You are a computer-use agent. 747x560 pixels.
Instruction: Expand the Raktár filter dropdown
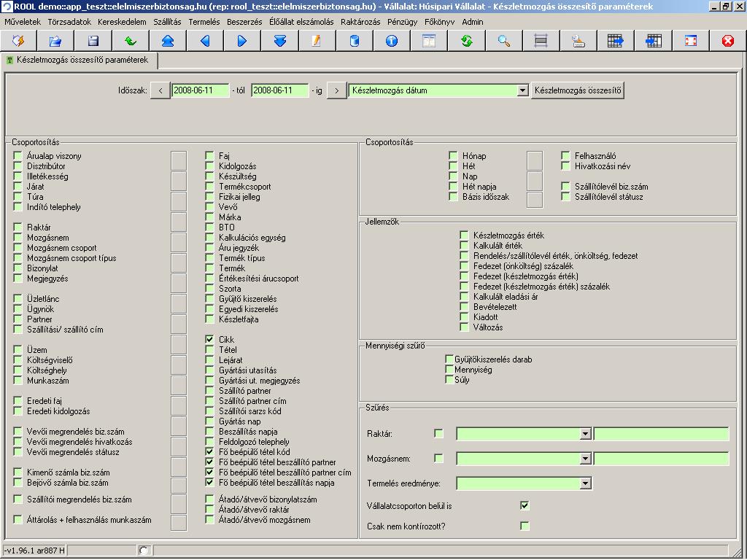click(x=585, y=434)
